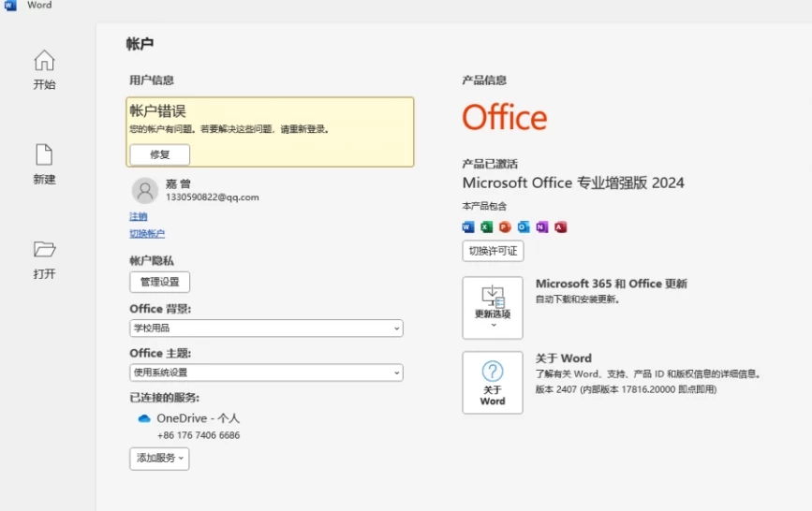Click the Word product icon
The image size is (812, 511).
point(468,226)
